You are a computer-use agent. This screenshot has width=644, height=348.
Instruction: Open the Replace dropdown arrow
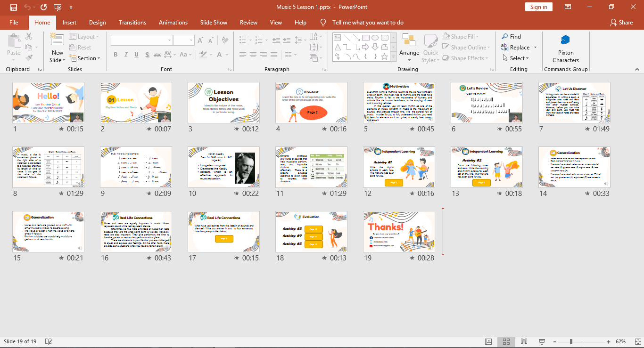535,48
